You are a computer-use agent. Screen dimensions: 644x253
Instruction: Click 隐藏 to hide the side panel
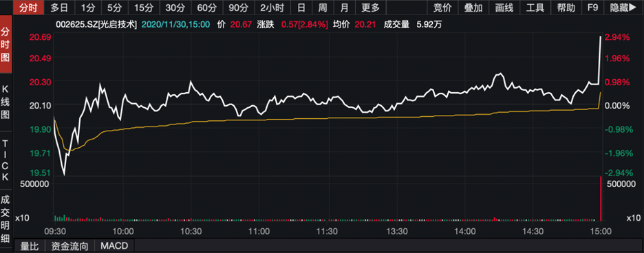pos(624,8)
